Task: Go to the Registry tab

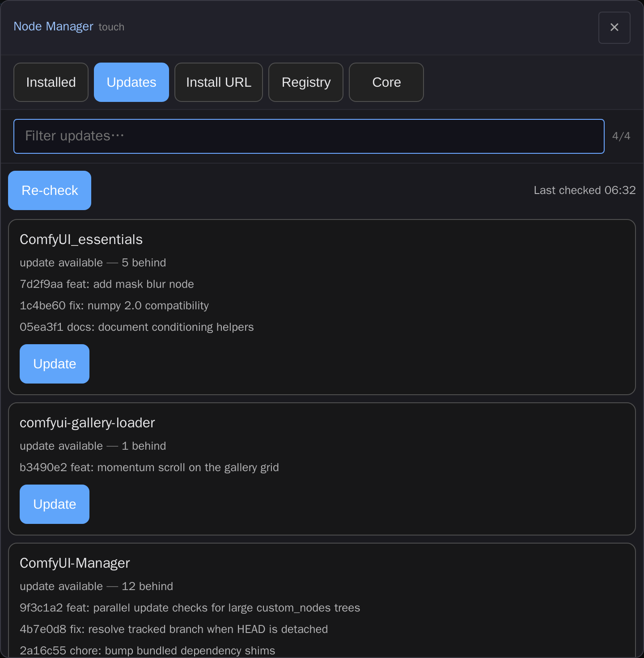Action: [306, 82]
